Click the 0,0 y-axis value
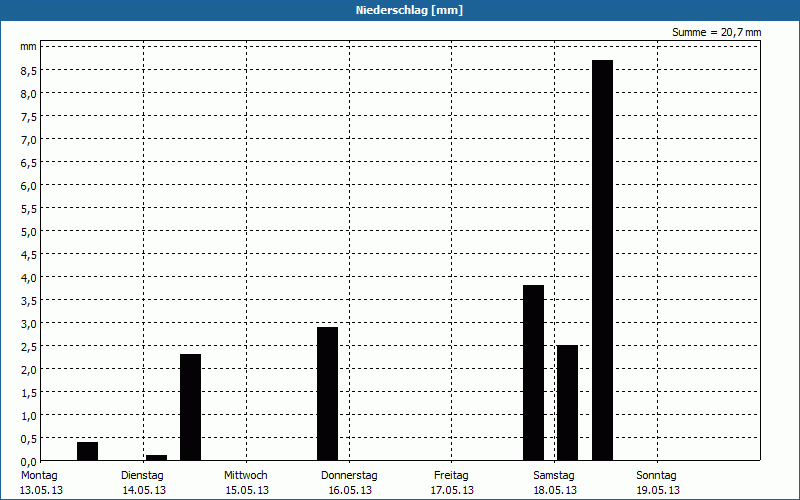Screen dimensions: 800x500 tap(29, 461)
